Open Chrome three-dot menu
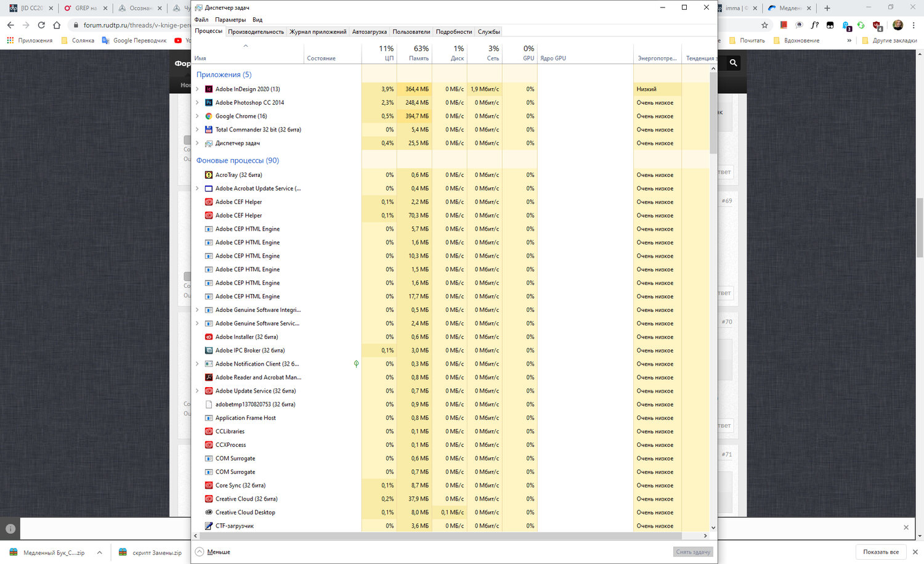This screenshot has height=564, width=924. pyautogui.click(x=914, y=25)
